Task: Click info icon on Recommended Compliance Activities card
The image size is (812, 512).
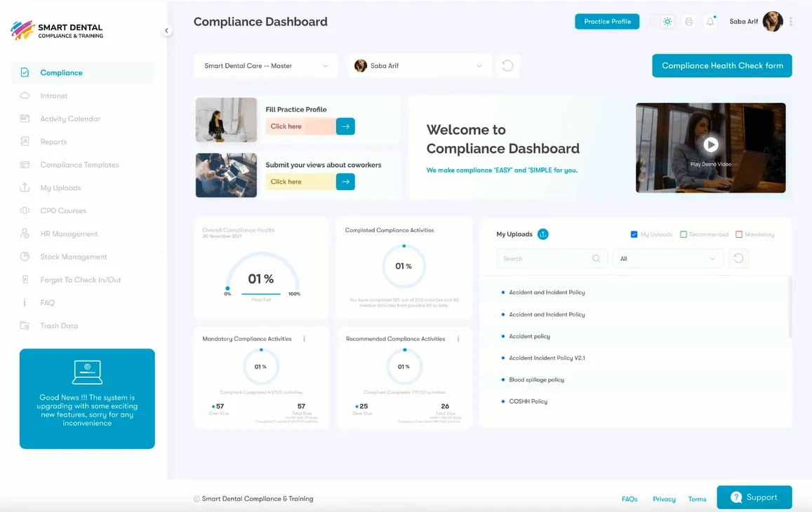Action: click(x=458, y=339)
